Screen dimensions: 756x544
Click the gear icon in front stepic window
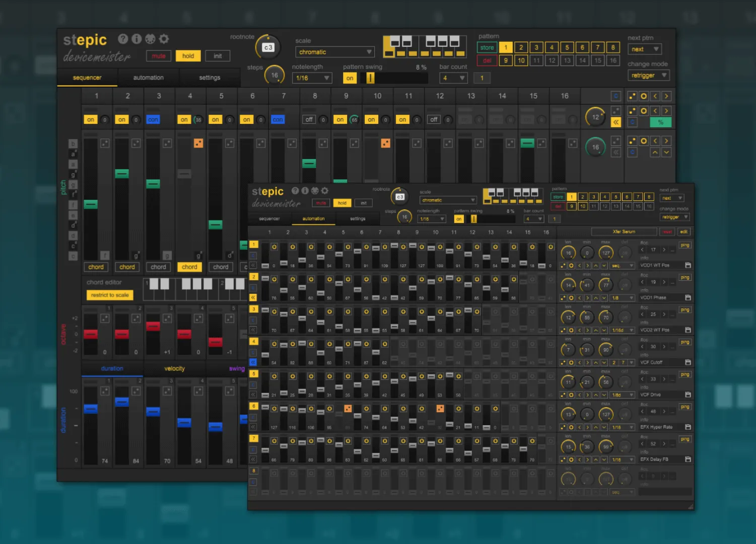click(x=325, y=191)
